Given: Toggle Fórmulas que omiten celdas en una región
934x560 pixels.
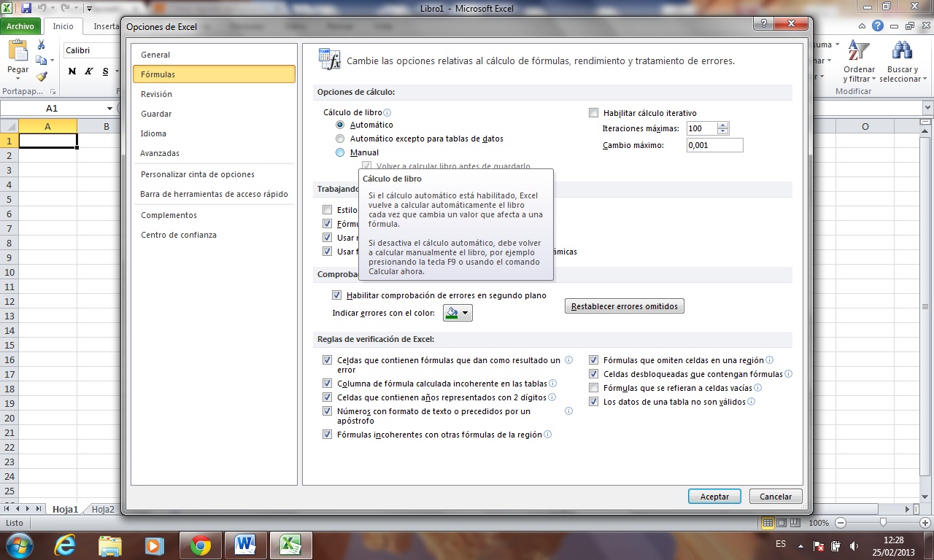Looking at the screenshot, I should click(593, 360).
